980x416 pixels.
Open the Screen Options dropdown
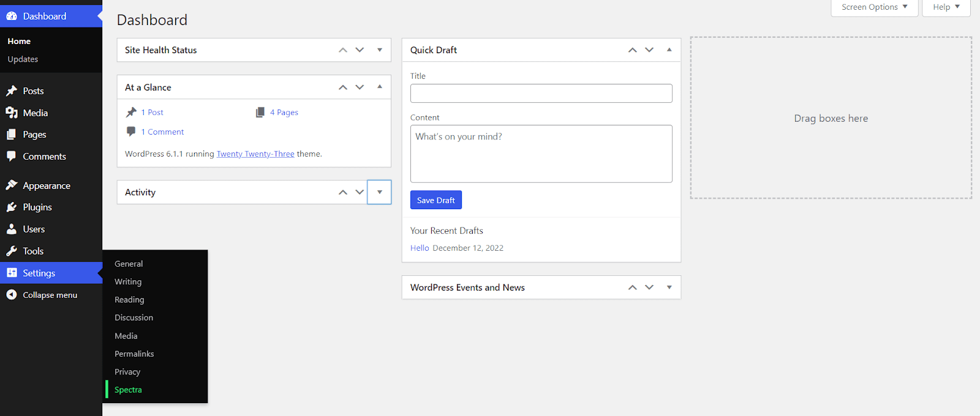pyautogui.click(x=875, y=7)
